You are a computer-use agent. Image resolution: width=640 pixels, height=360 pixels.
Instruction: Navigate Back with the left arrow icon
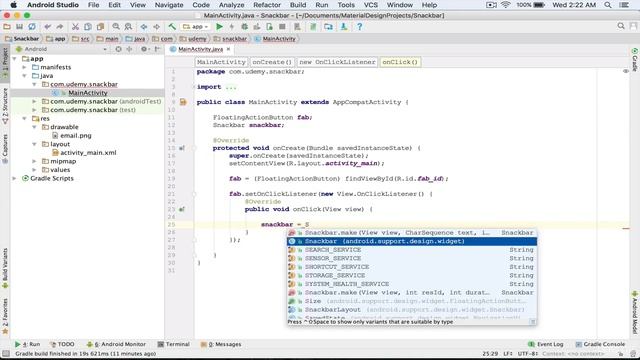click(x=144, y=27)
